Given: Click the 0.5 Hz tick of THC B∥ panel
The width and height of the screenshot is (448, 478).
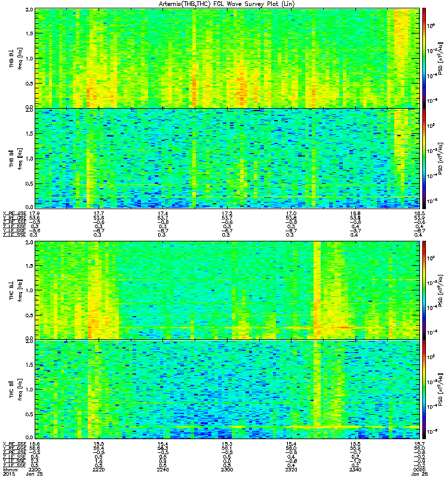Looking at the screenshot, I should coord(29,414).
